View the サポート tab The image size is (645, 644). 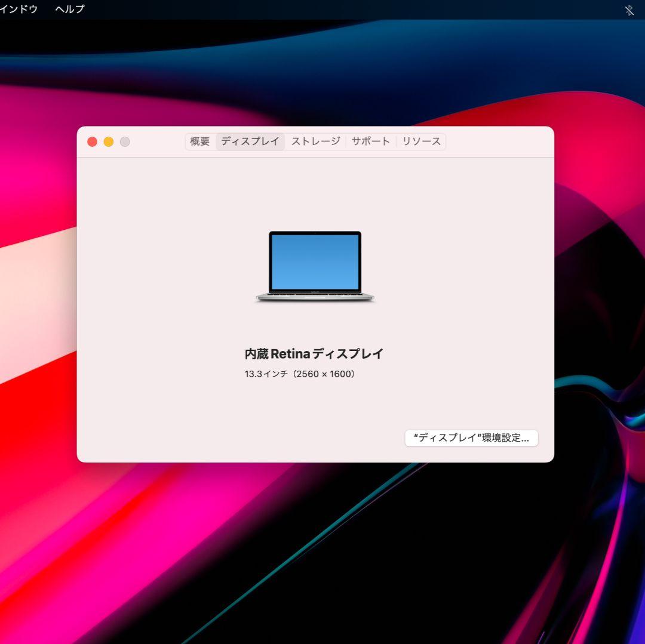[x=370, y=141]
